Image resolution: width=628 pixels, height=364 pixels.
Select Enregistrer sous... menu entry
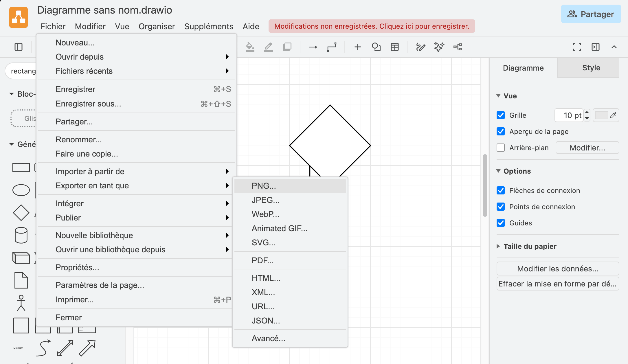tap(137, 104)
